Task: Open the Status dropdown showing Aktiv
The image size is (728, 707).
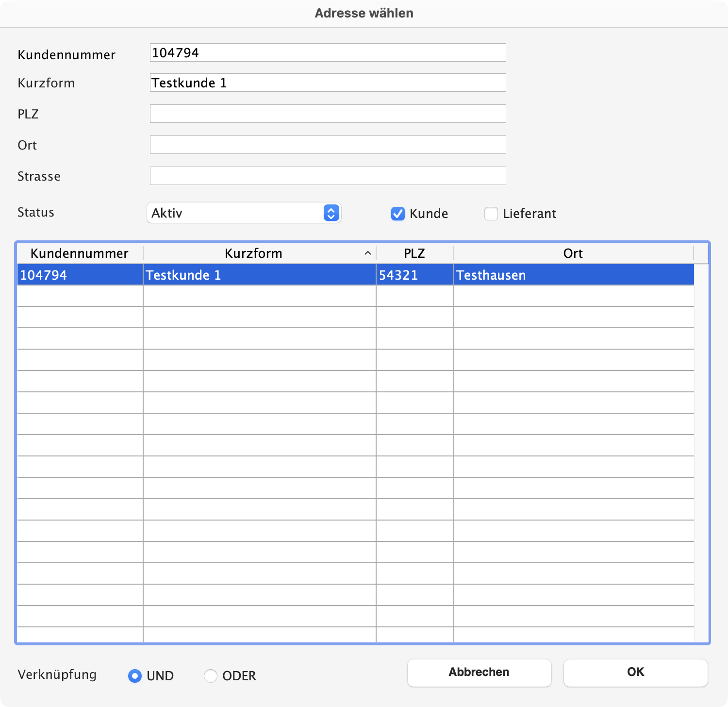Action: click(235, 213)
